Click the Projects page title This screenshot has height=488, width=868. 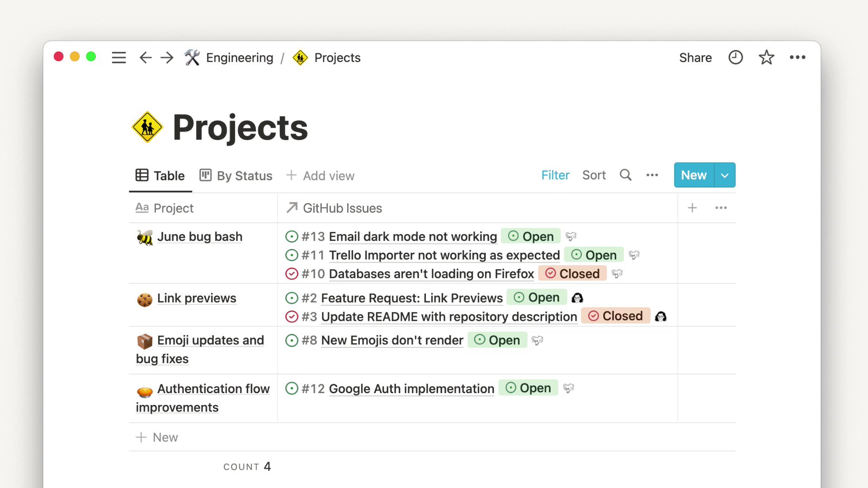(240, 128)
